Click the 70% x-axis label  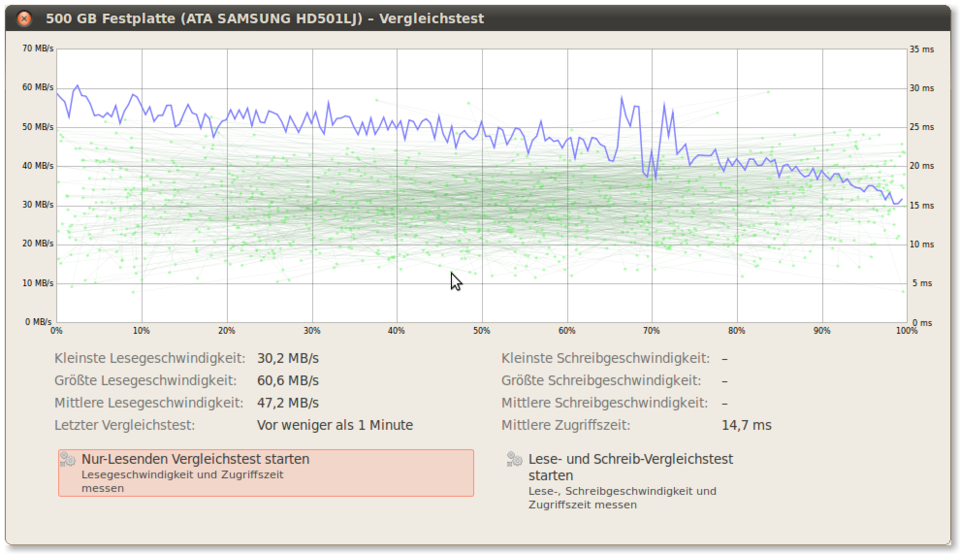[651, 331]
